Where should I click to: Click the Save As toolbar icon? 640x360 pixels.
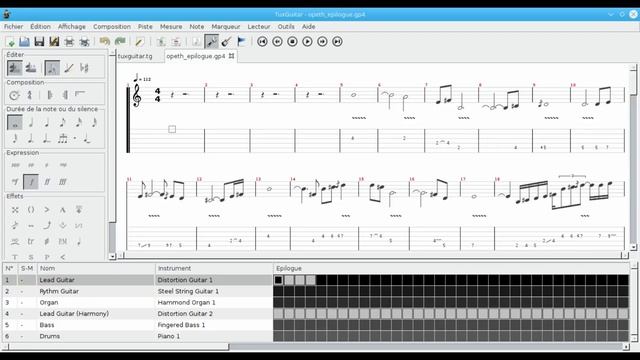coord(54,42)
